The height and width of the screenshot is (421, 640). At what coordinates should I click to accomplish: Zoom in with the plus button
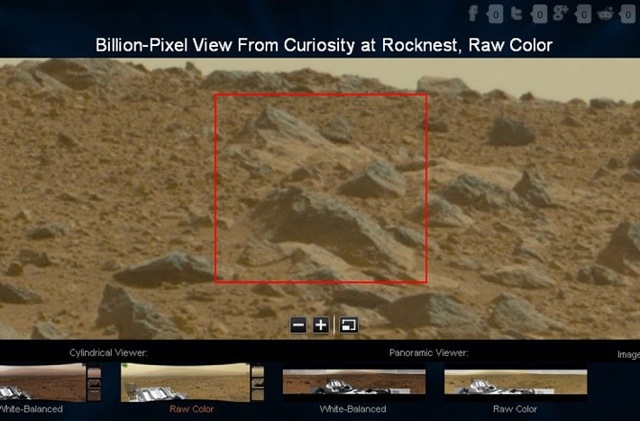click(321, 325)
